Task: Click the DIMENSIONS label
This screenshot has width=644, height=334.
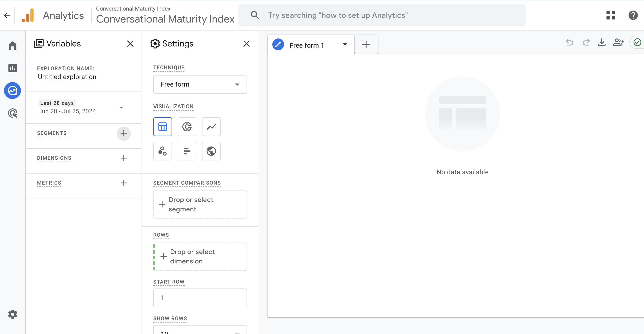Action: click(54, 158)
